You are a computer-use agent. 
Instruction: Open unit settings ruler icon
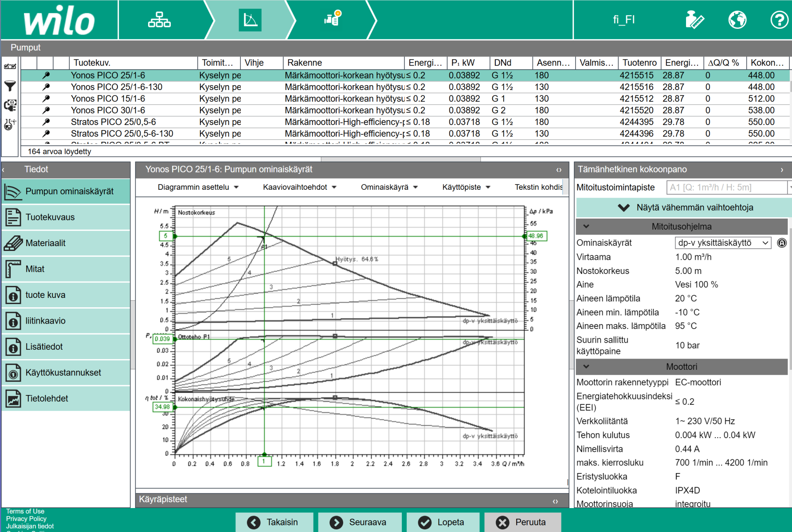tap(694, 20)
